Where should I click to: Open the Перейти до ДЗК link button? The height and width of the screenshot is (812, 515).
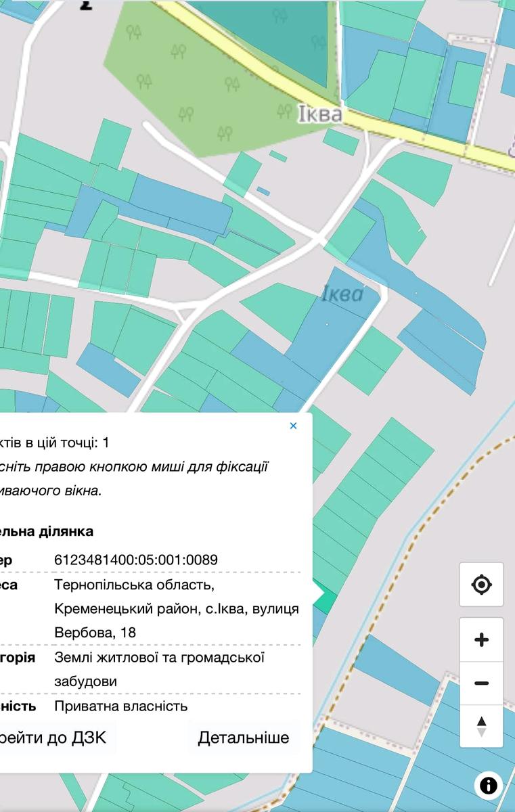tap(54, 737)
